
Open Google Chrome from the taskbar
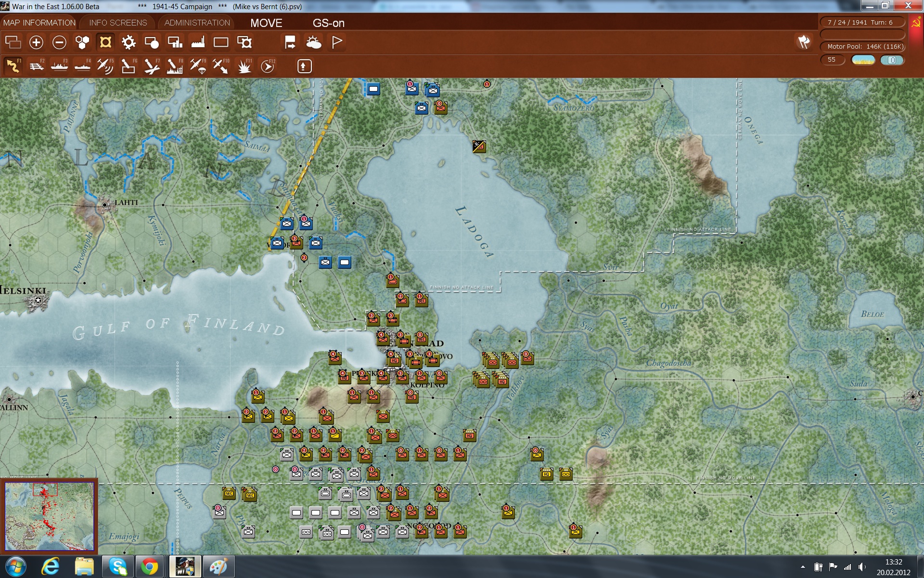(149, 566)
